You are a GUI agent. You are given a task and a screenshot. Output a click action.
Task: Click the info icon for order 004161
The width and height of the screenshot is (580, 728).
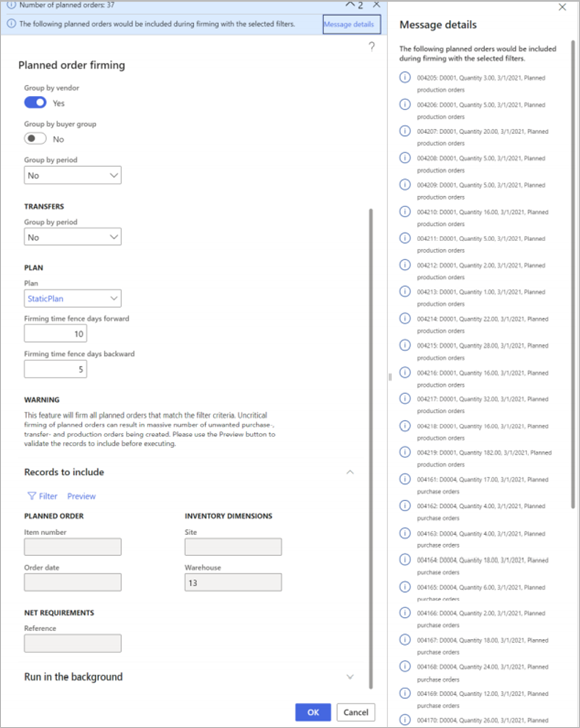(405, 479)
